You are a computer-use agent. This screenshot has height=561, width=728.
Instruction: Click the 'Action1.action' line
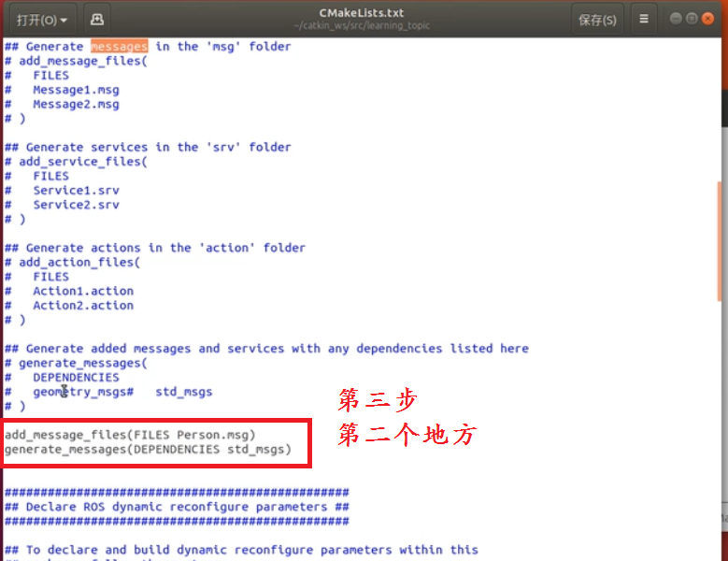pyautogui.click(x=69, y=291)
